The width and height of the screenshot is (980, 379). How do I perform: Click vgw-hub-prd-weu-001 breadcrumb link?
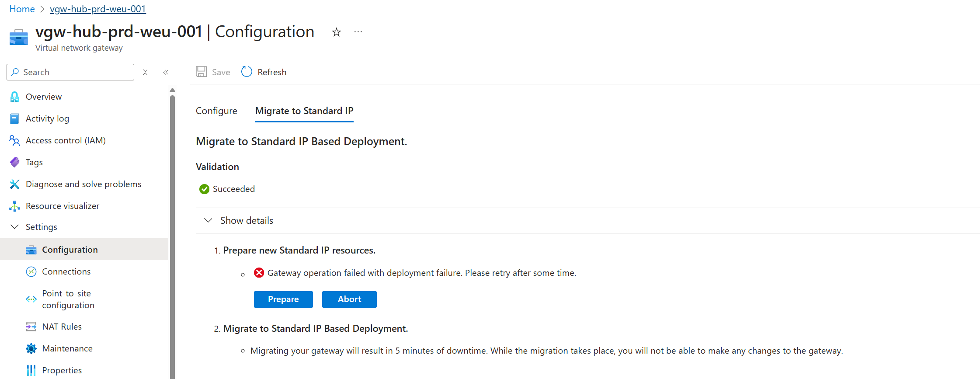[x=98, y=9]
